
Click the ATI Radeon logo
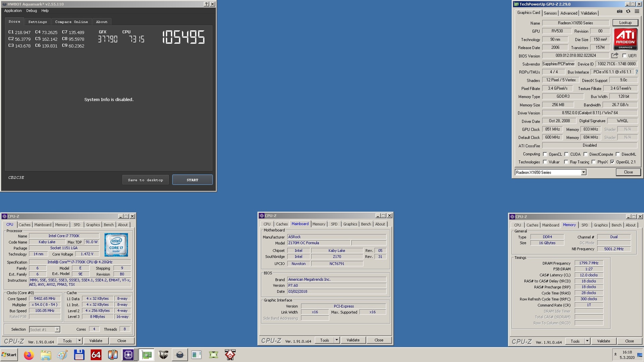click(x=625, y=39)
